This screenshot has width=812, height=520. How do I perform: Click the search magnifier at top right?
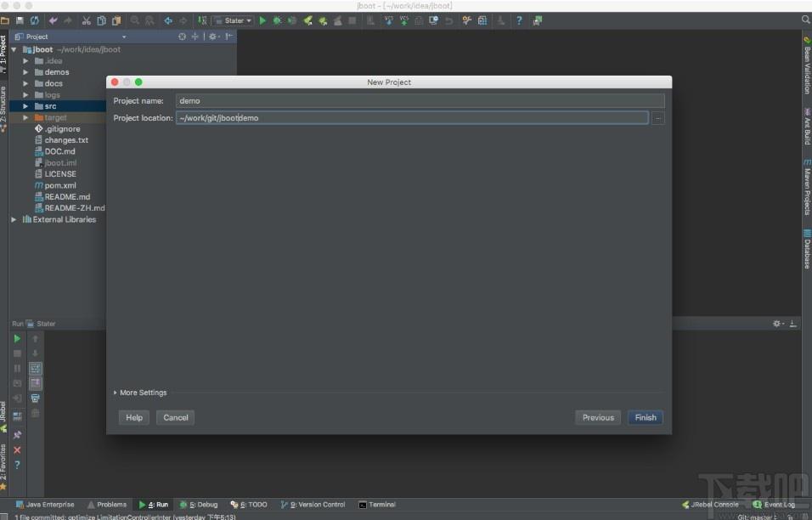coord(806,20)
